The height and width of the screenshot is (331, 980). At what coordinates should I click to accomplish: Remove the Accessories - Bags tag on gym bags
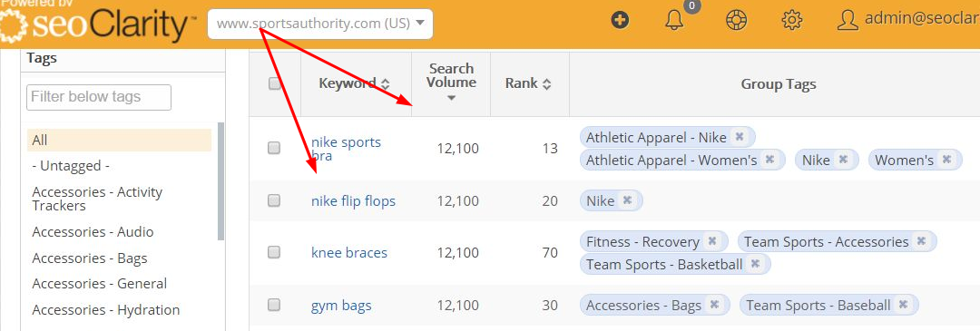(714, 305)
